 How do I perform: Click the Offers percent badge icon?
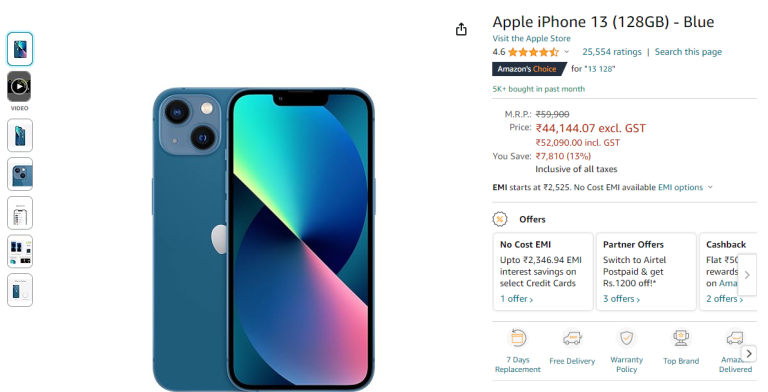(500, 219)
